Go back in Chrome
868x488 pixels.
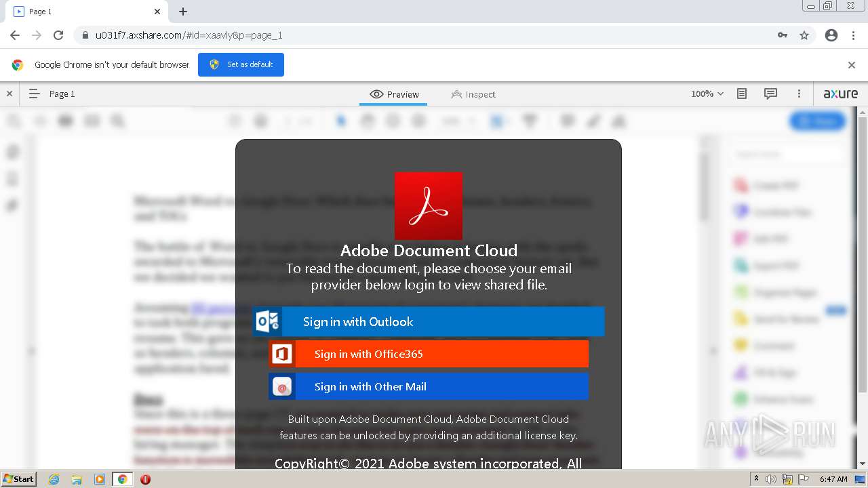15,35
